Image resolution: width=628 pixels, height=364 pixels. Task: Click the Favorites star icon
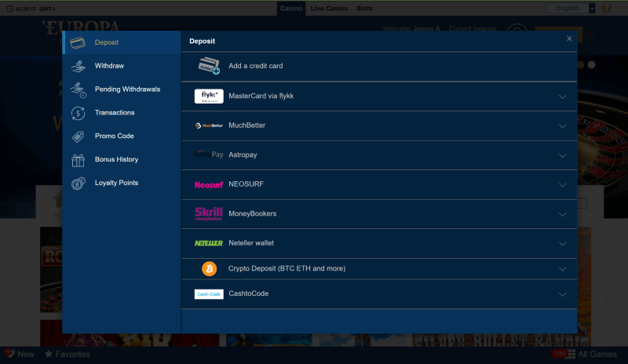(49, 354)
